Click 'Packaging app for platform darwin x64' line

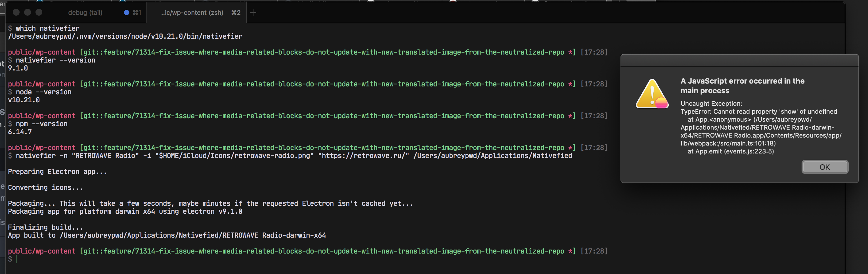(x=125, y=211)
